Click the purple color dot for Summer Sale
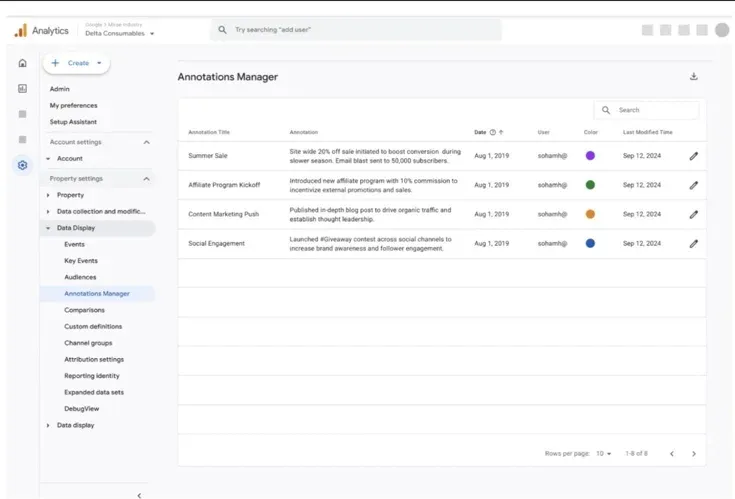 590,156
